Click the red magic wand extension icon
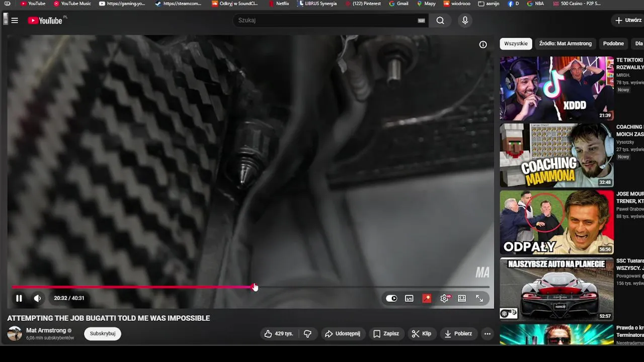Screen dimensions: 644x362 pyautogui.click(x=427, y=298)
